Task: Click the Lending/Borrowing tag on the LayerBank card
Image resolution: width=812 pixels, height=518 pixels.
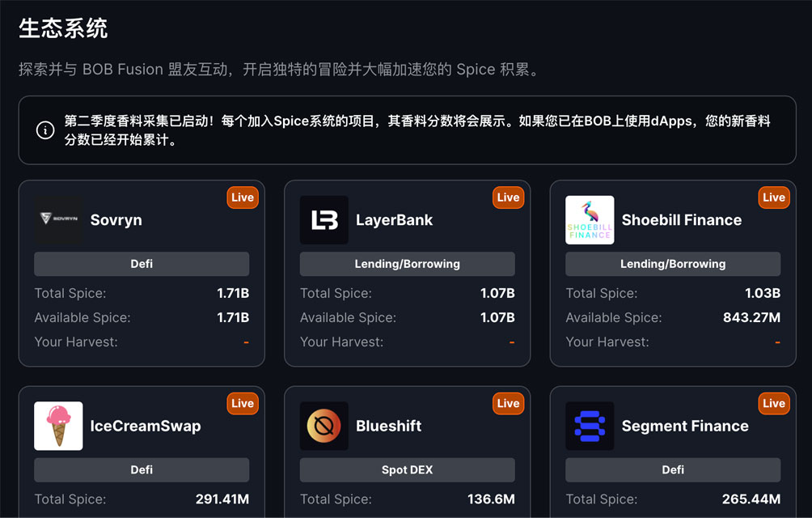Action: click(x=407, y=264)
